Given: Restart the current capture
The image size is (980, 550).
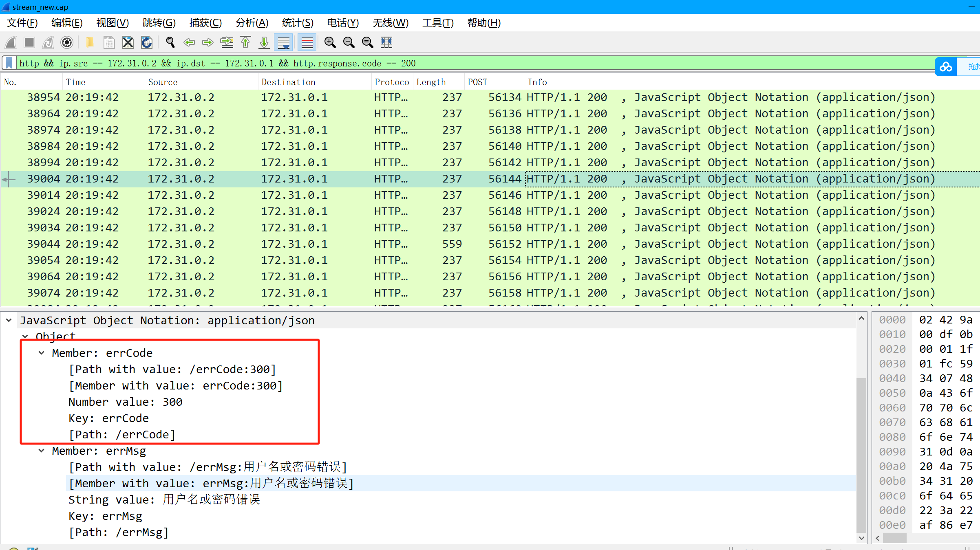Looking at the screenshot, I should click(x=48, y=42).
